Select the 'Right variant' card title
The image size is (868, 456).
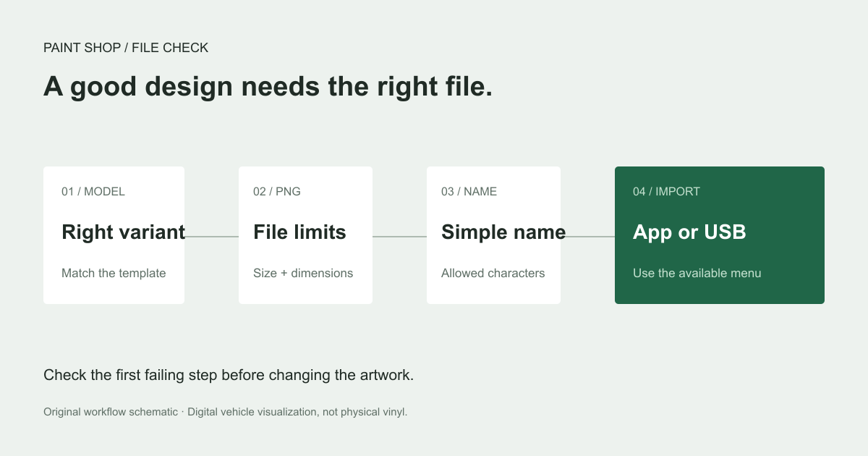click(x=124, y=232)
